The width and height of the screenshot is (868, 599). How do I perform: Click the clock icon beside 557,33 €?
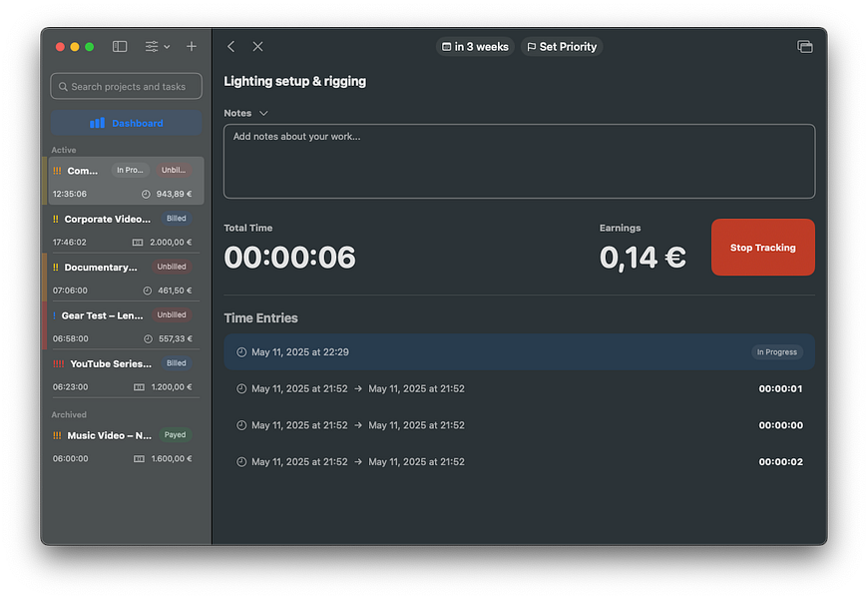tap(148, 338)
